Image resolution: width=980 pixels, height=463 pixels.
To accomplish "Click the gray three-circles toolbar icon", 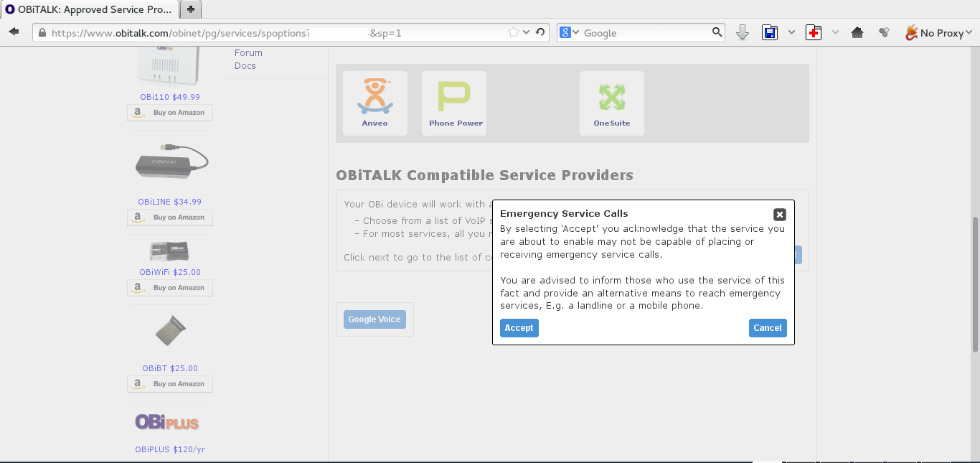I will [x=884, y=32].
